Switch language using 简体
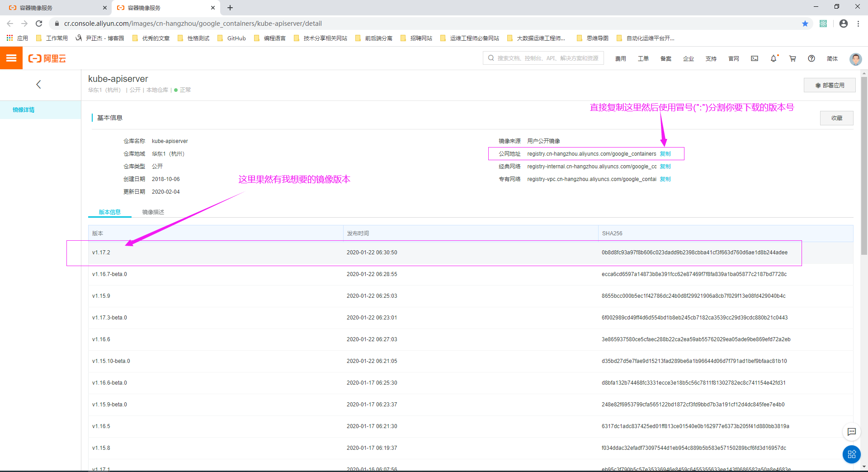This screenshot has height=472, width=868. 832,58
